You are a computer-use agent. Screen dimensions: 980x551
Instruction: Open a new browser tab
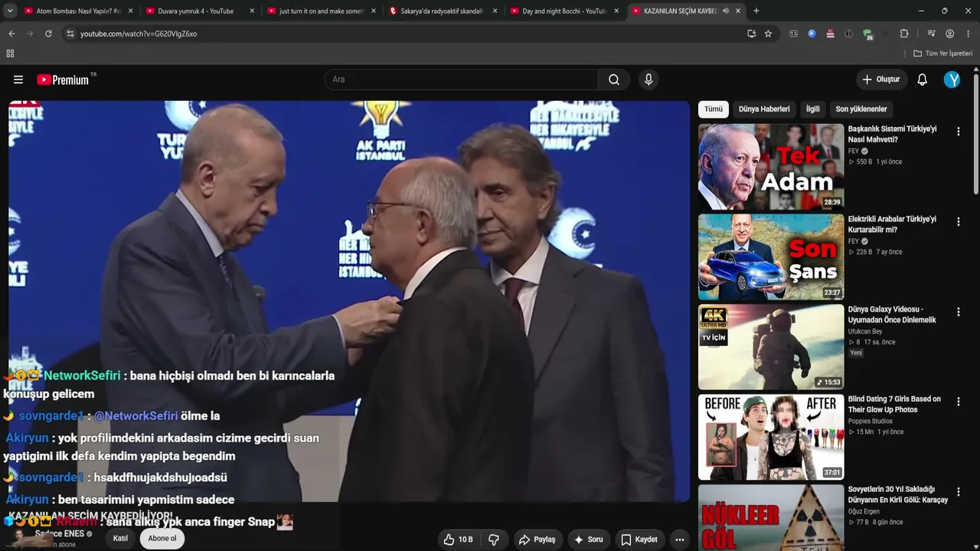click(756, 11)
